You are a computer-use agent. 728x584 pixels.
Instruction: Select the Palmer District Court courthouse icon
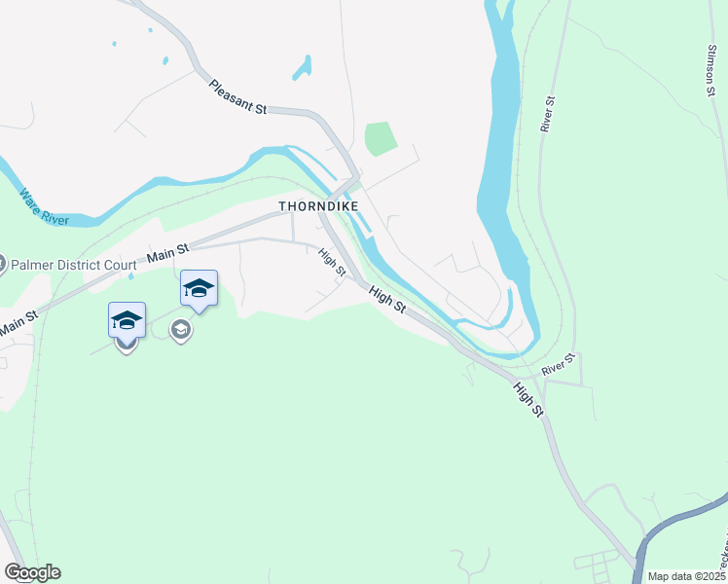click(x=1, y=265)
